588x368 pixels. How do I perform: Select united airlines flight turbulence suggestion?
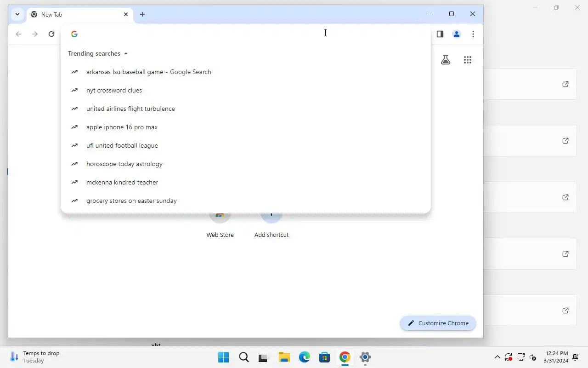coord(246,109)
